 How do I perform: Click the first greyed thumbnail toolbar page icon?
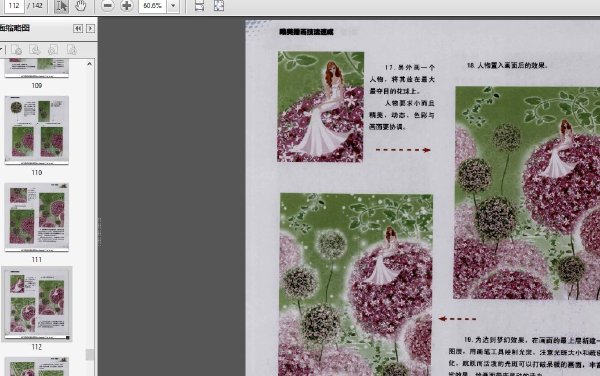click(16, 50)
